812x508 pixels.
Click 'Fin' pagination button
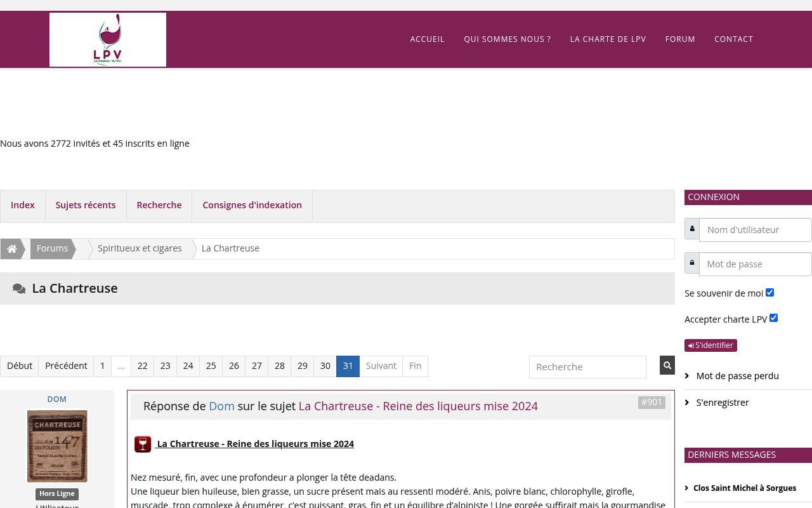point(416,366)
